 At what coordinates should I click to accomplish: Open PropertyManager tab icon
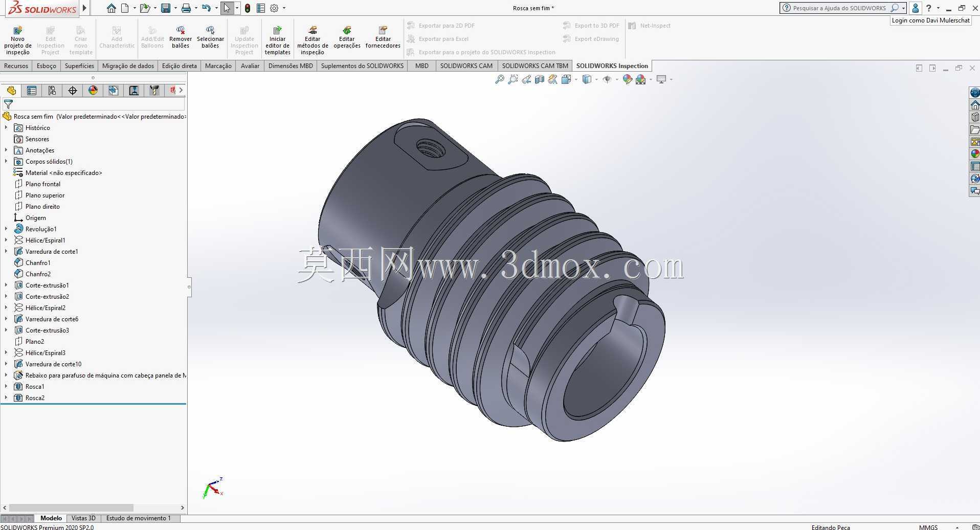pos(32,91)
